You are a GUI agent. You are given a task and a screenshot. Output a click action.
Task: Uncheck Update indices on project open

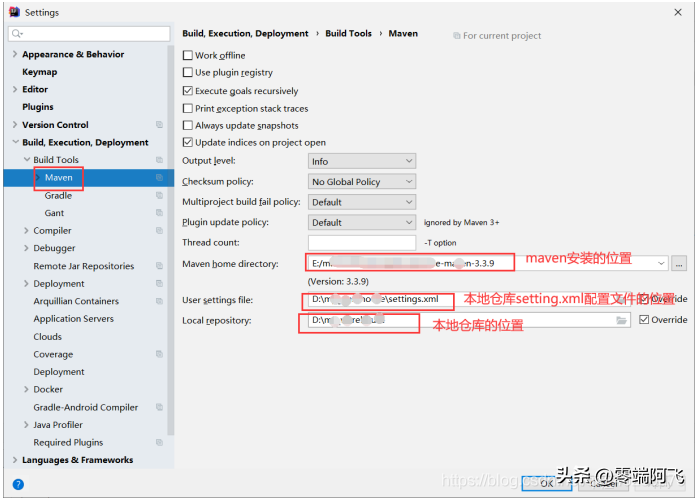[188, 142]
